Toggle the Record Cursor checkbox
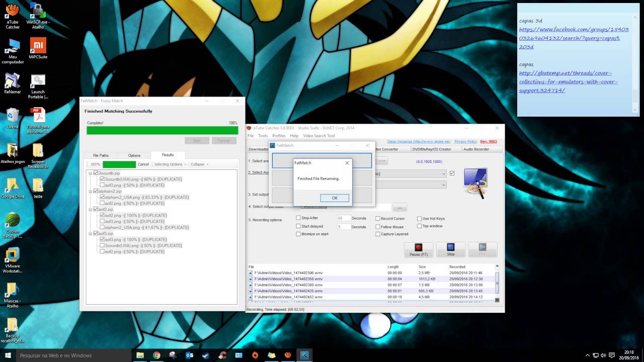644x362 pixels. pyautogui.click(x=378, y=219)
